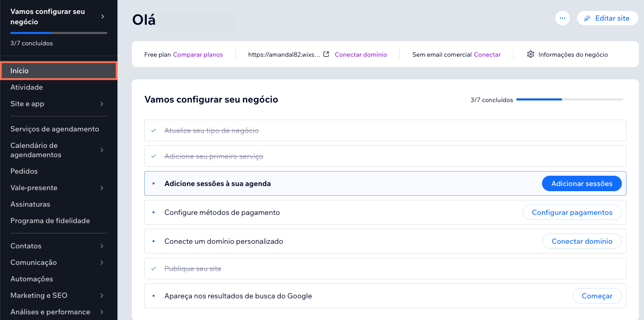Select Automações in the sidebar

coord(32,279)
